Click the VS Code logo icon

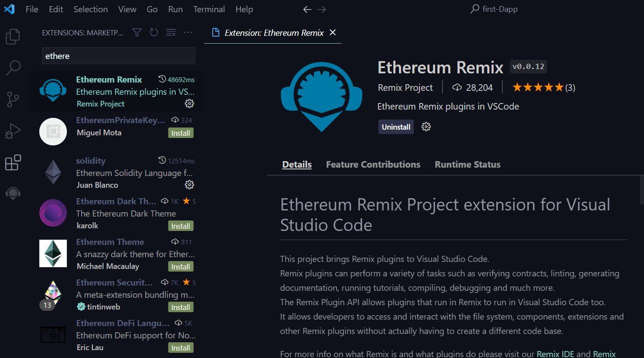(x=9, y=9)
